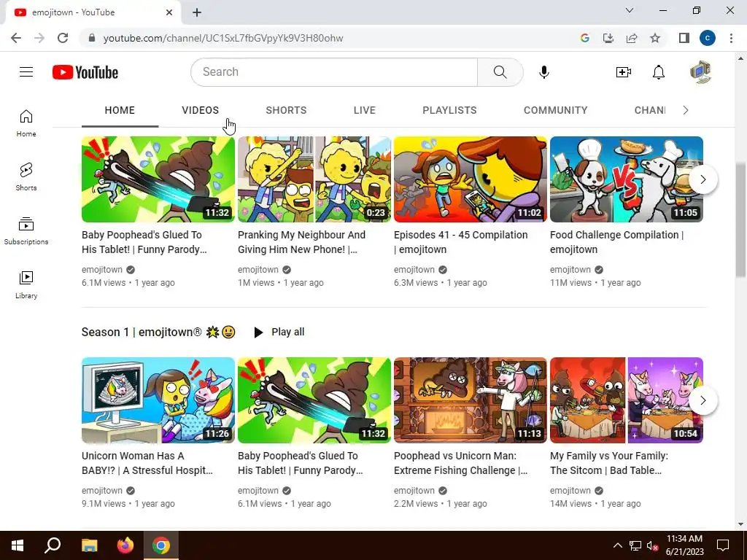Open File Explorer from the taskbar

pyautogui.click(x=89, y=545)
